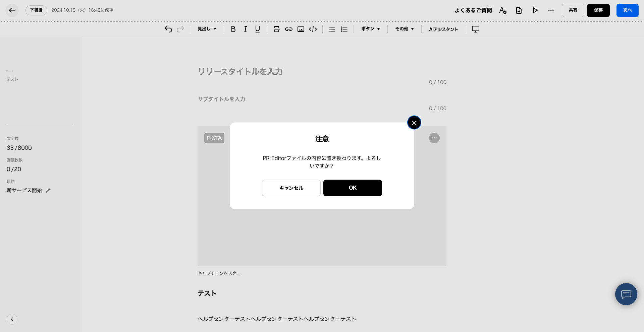644x332 pixels.
Task: Insert a hyperlink via link icon
Action: [x=289, y=29]
